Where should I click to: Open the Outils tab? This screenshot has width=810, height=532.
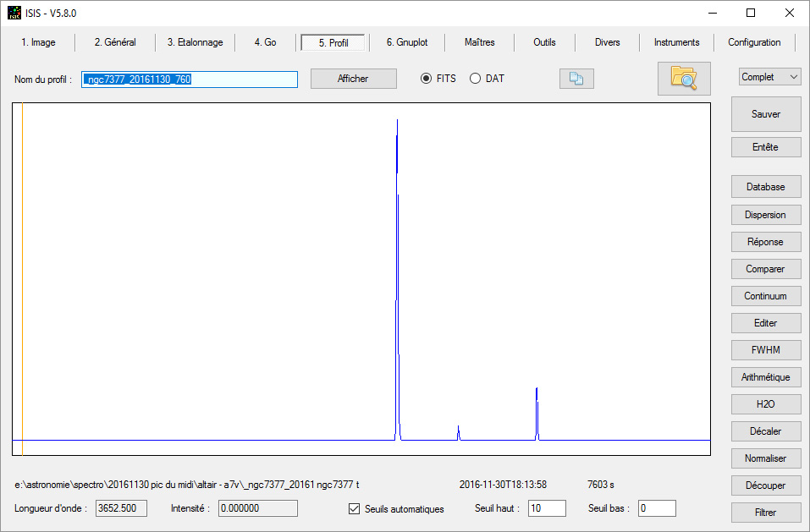coord(544,42)
